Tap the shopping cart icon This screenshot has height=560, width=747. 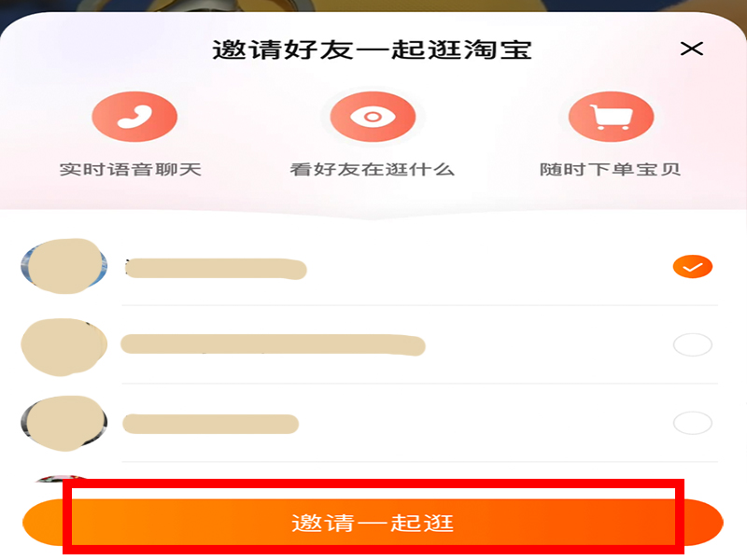611,117
